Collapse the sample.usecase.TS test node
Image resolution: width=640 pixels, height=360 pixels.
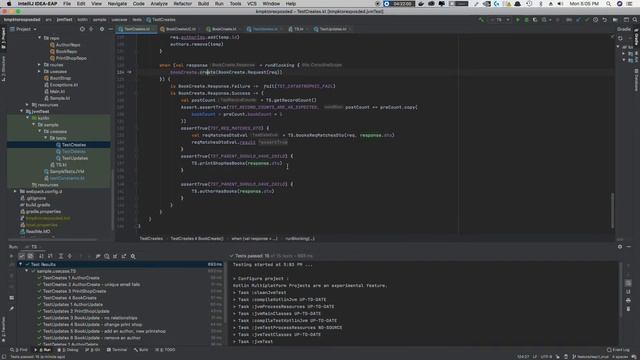click(x=27, y=271)
